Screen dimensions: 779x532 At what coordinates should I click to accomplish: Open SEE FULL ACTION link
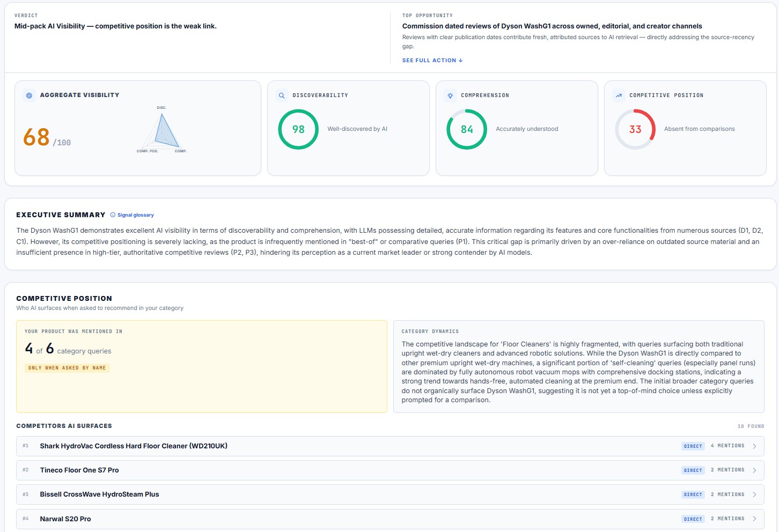(x=432, y=61)
